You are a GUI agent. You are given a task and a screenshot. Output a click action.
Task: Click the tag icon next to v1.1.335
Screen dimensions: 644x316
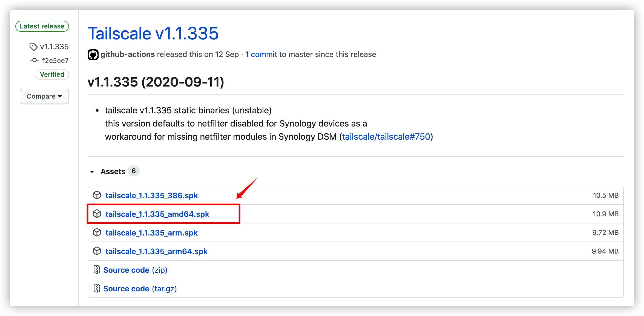click(x=33, y=47)
